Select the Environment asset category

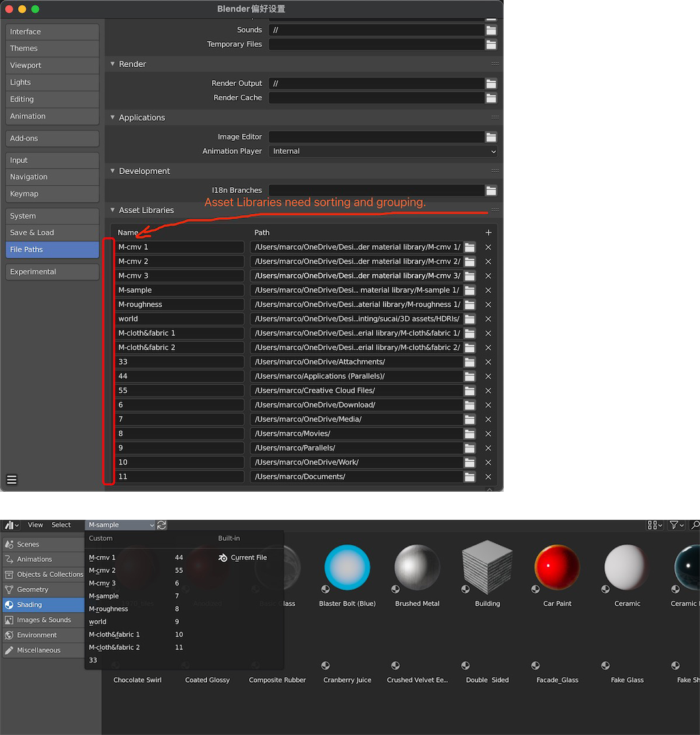[x=43, y=635]
